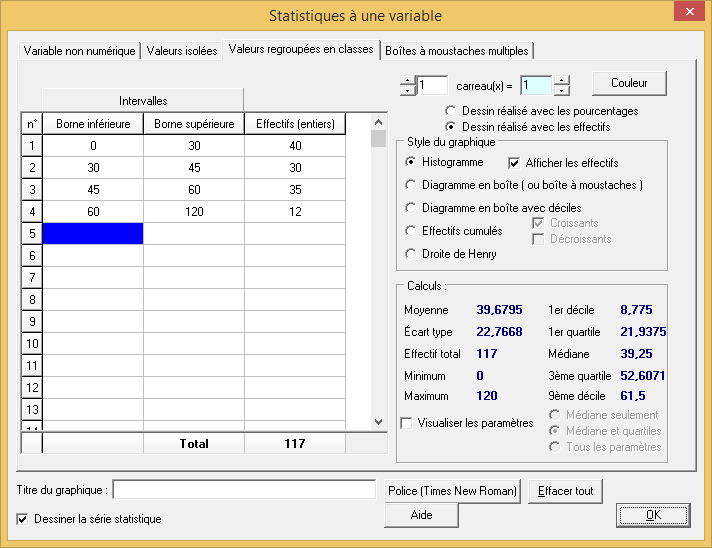Choose the Effectifs cumulés graph style

pyautogui.click(x=411, y=231)
